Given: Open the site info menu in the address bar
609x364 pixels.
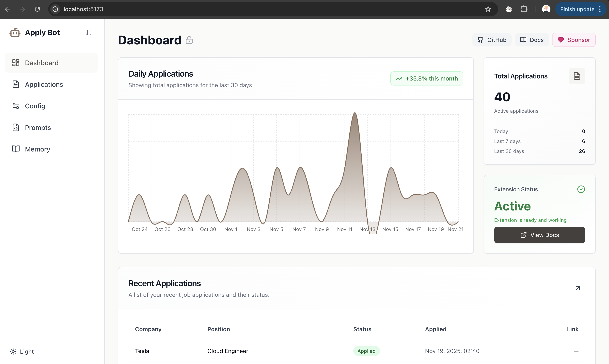Looking at the screenshot, I should click(55, 9).
